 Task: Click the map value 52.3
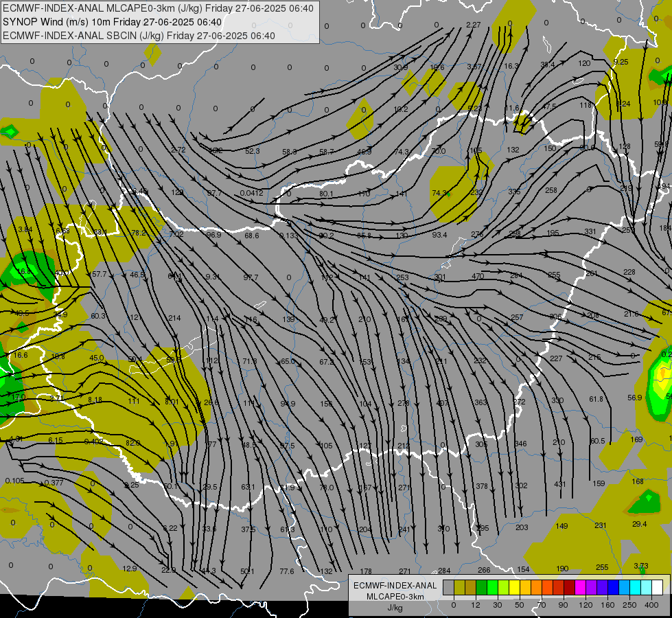click(253, 151)
